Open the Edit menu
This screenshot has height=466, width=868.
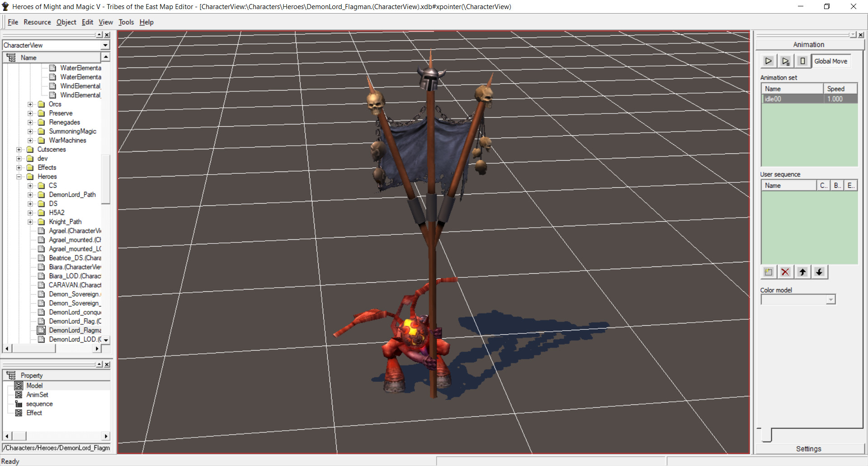87,22
